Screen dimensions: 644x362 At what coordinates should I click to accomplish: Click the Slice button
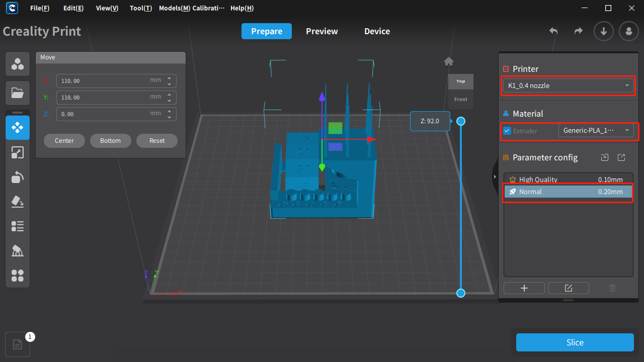(575, 342)
